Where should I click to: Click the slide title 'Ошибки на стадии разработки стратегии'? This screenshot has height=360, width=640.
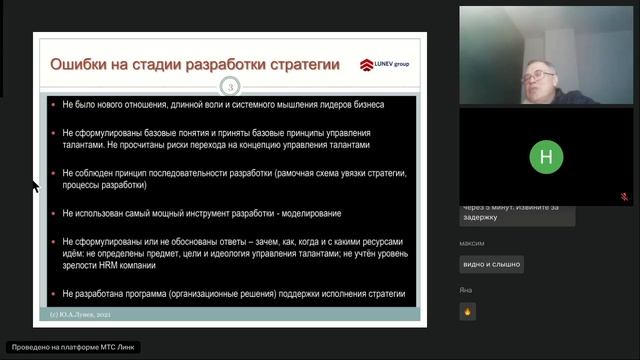(x=195, y=64)
